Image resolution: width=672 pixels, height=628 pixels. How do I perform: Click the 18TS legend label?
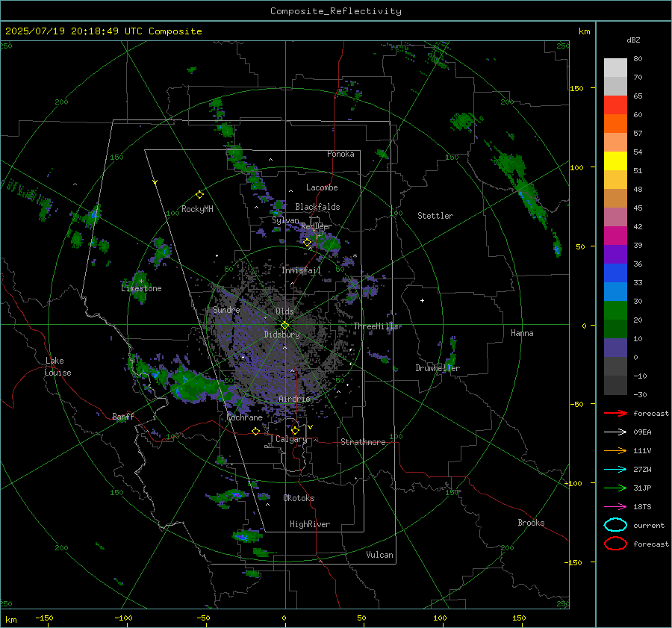(642, 507)
